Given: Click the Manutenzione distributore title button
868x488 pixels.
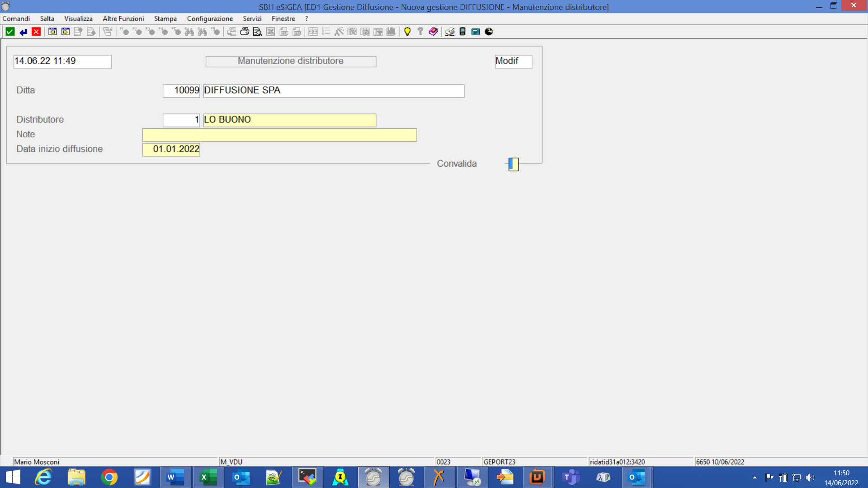Looking at the screenshot, I should pyautogui.click(x=291, y=61).
